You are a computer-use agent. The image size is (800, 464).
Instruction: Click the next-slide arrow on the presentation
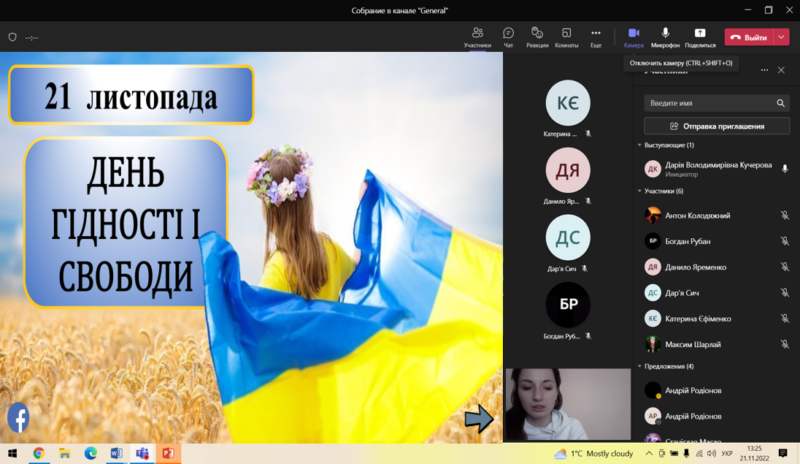(480, 421)
